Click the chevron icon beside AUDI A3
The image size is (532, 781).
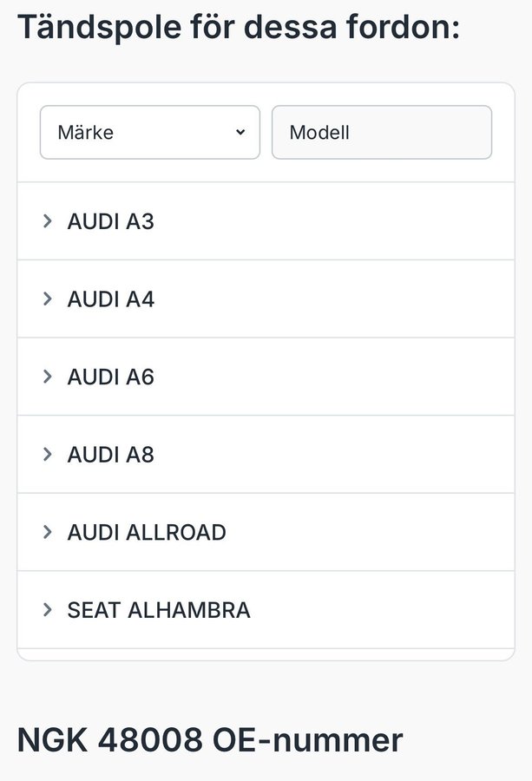[48, 221]
